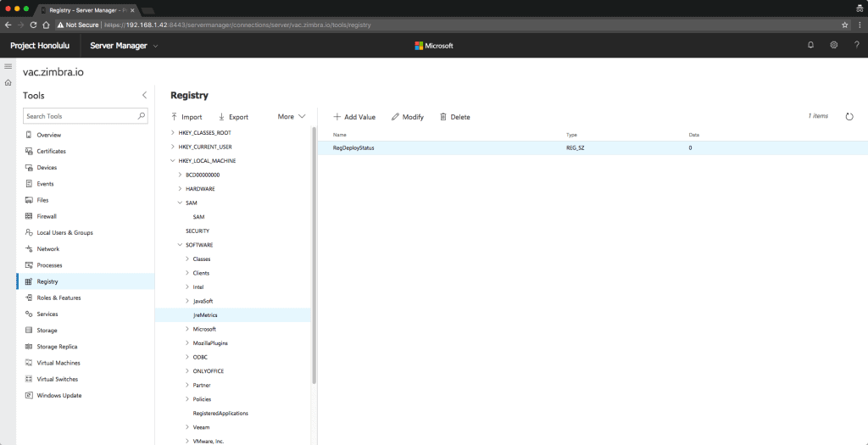Open the Virtual Machines tool

[x=58, y=363]
